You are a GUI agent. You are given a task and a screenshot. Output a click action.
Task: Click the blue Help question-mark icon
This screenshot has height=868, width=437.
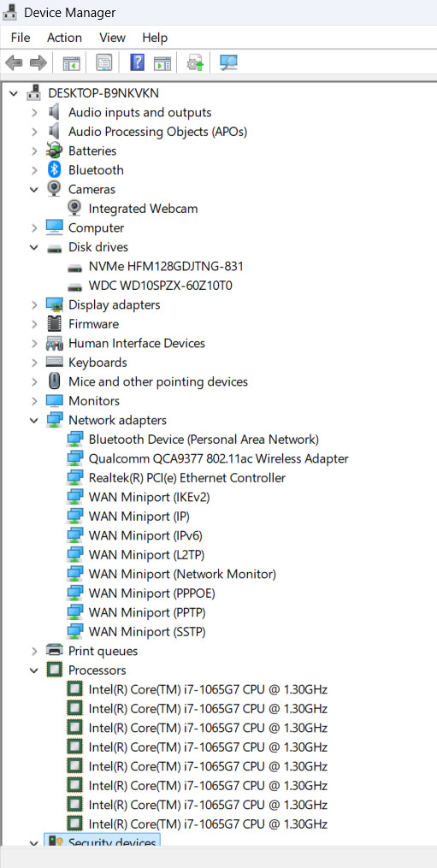[137, 62]
